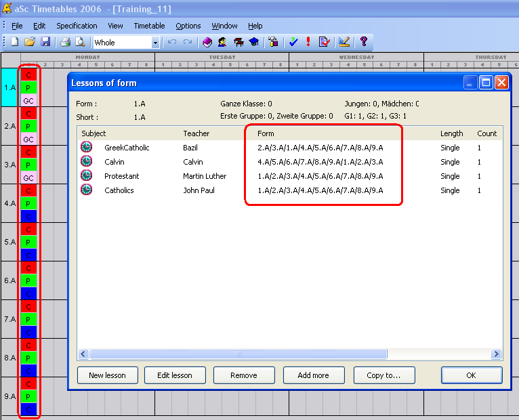Select the 2.A form row header
Screen dimensions: 519x420
(9, 126)
